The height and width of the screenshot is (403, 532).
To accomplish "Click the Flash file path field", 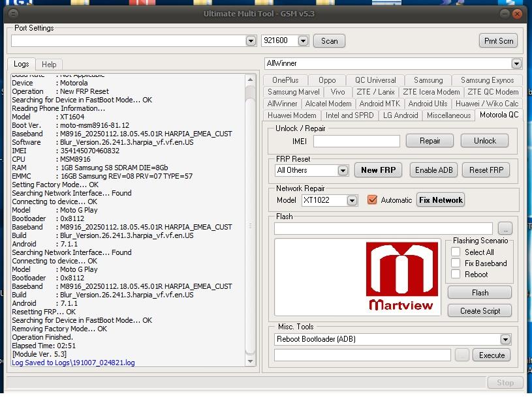I will coord(383,228).
